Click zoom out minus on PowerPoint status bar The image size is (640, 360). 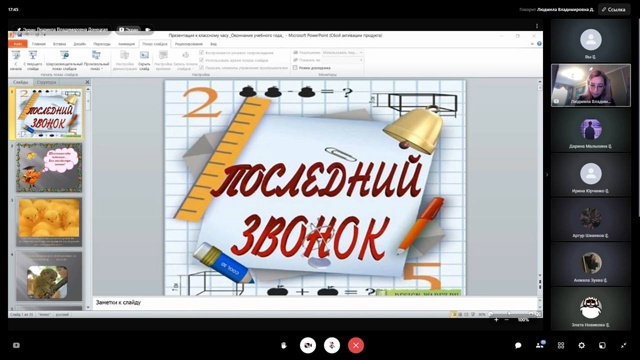tap(490, 314)
